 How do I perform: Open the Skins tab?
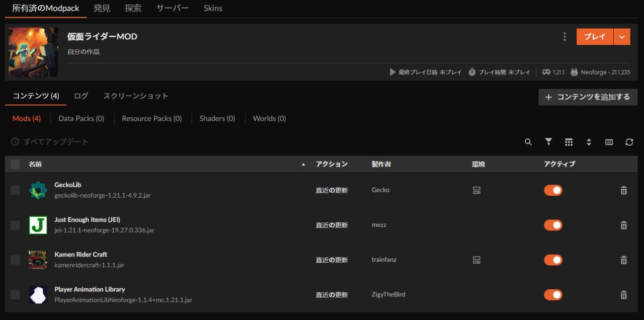click(x=213, y=8)
